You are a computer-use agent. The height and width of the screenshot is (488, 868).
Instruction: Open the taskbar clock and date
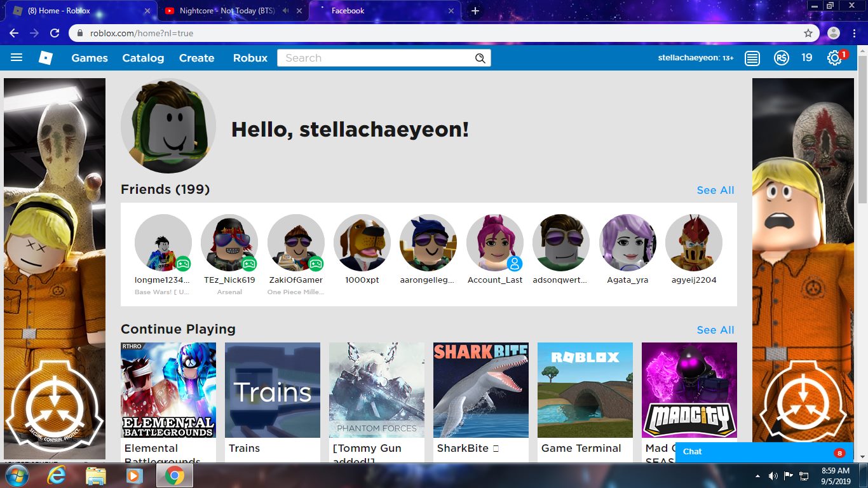[836, 476]
